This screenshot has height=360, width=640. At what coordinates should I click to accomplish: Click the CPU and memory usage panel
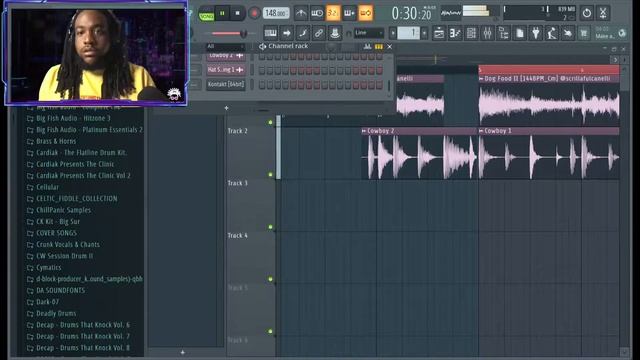click(x=540, y=13)
